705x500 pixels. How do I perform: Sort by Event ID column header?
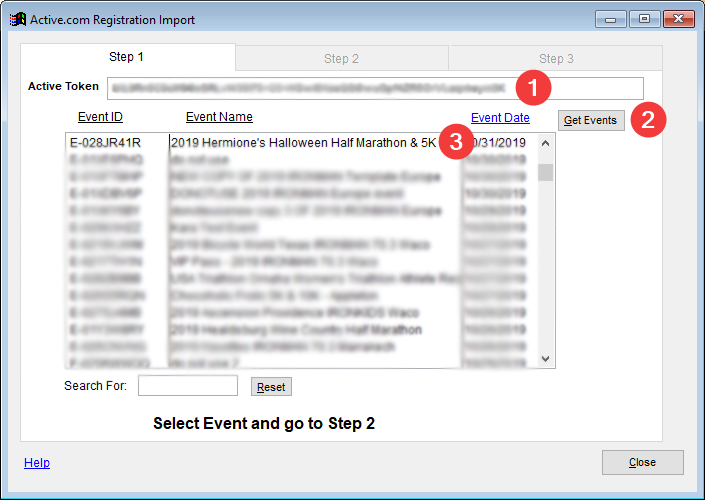tap(100, 117)
